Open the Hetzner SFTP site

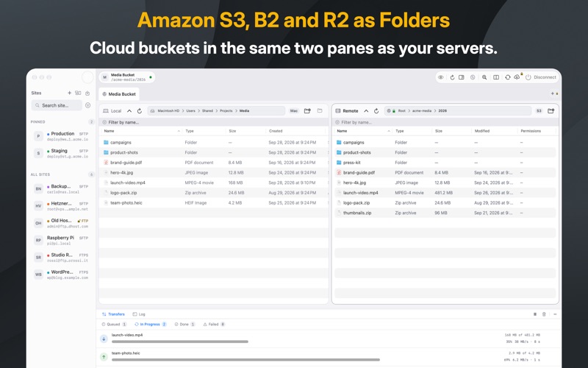click(62, 206)
